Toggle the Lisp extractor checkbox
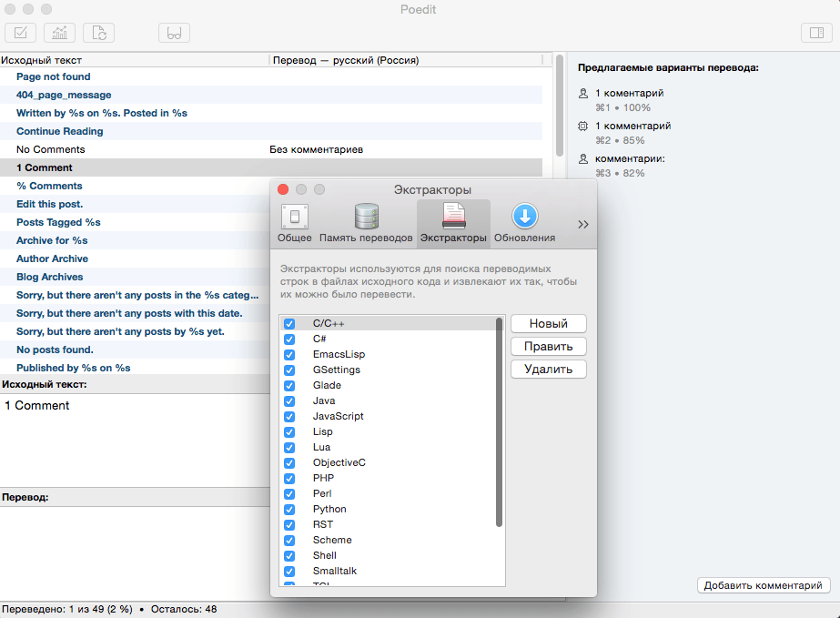 tap(289, 432)
